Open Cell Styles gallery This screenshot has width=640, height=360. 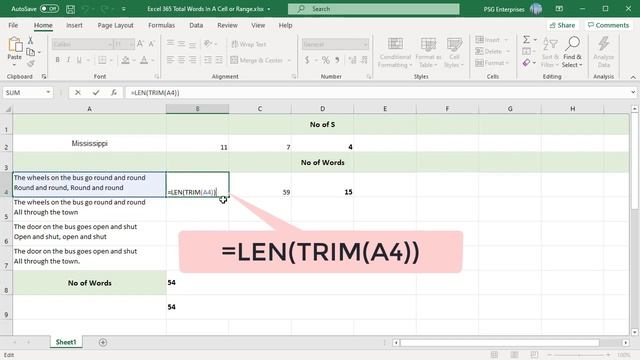click(x=454, y=52)
